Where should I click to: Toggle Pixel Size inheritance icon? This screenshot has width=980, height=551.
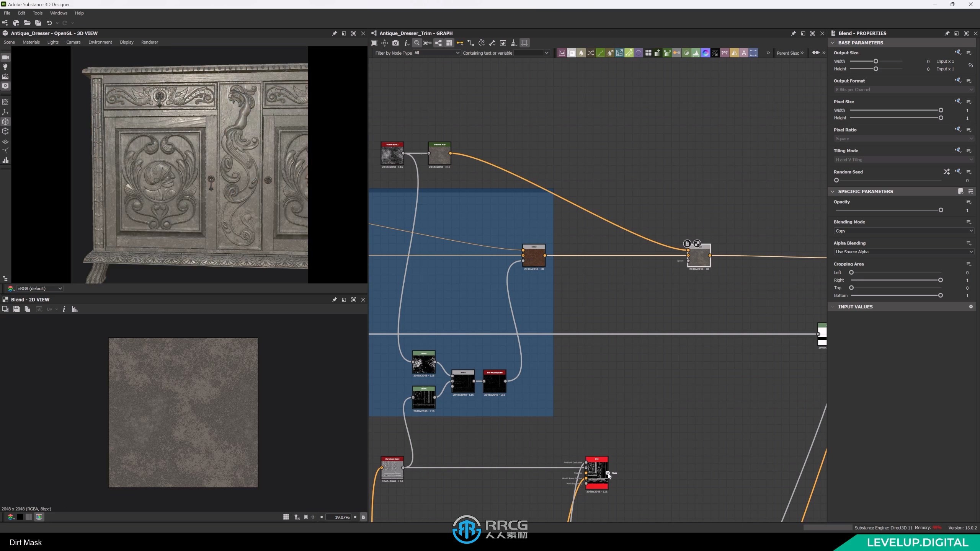958,101
